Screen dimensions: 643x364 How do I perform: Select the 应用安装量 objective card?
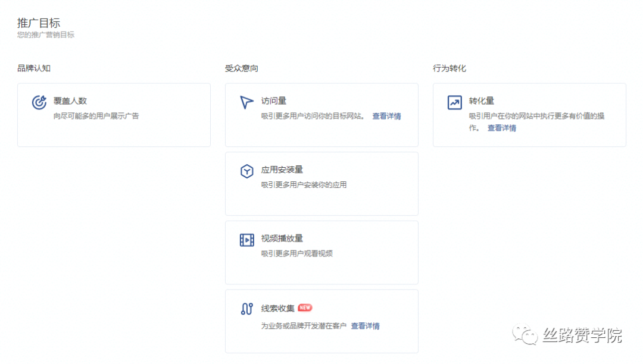pyautogui.click(x=321, y=183)
